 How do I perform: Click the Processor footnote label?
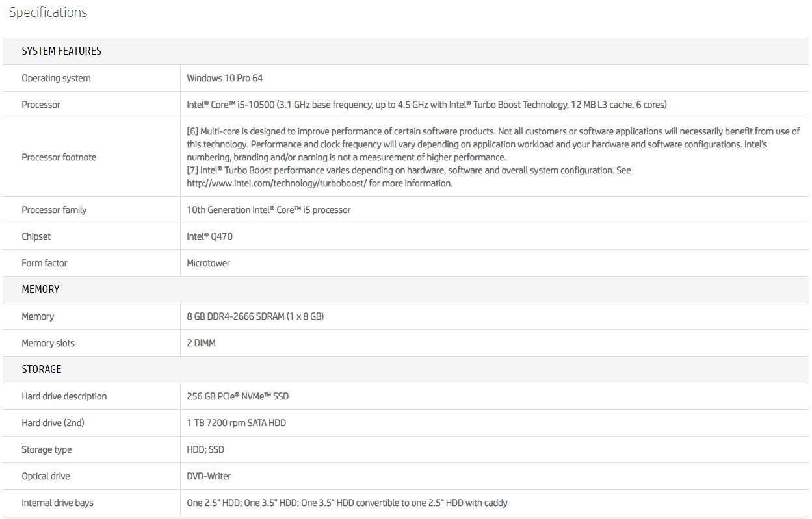click(59, 157)
